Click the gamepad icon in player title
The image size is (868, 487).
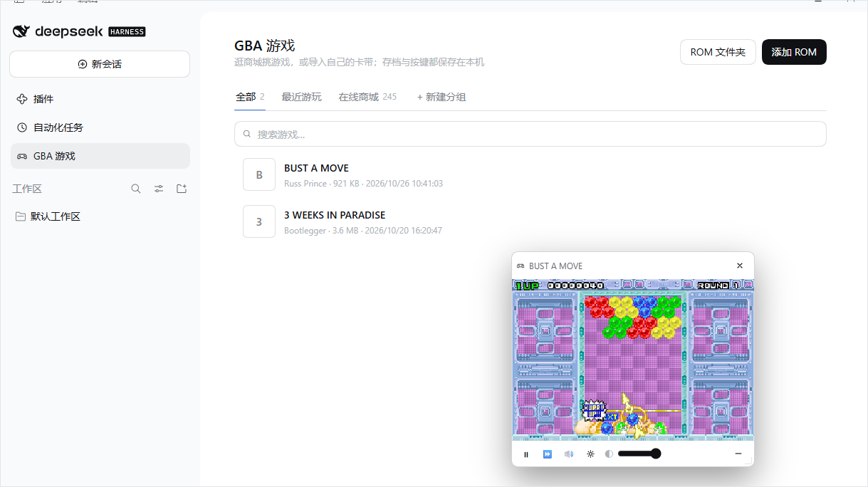[x=521, y=266]
